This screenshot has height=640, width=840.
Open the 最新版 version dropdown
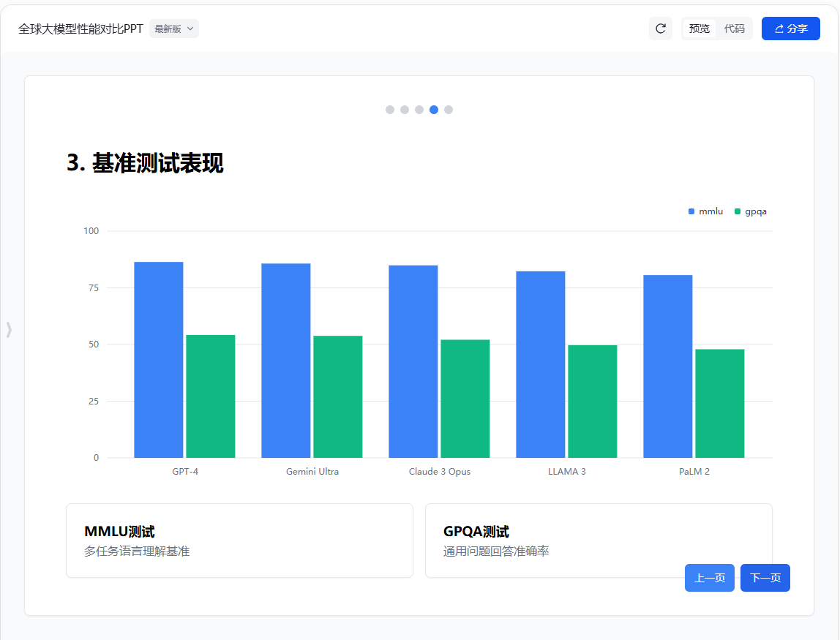click(174, 29)
